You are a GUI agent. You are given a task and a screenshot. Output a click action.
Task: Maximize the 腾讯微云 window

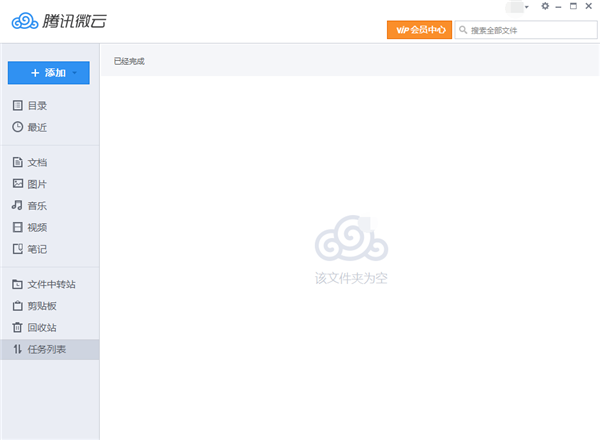(x=573, y=6)
